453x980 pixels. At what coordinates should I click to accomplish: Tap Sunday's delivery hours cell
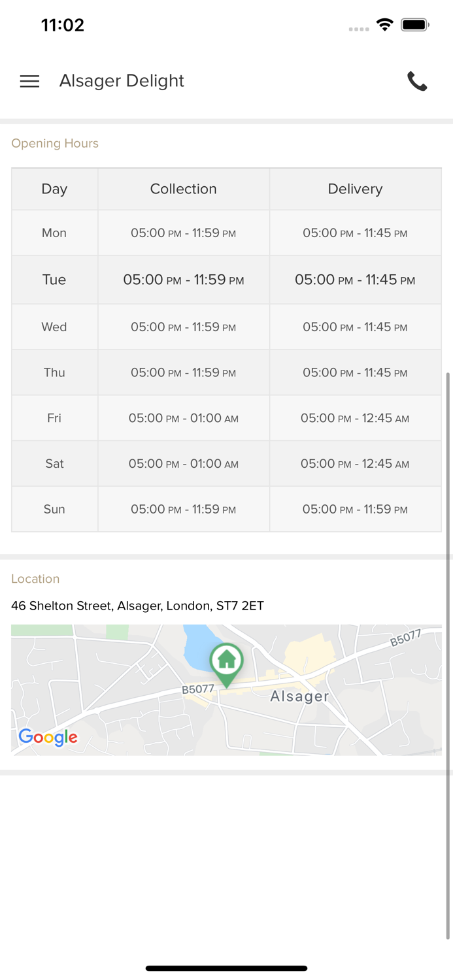[x=355, y=510]
